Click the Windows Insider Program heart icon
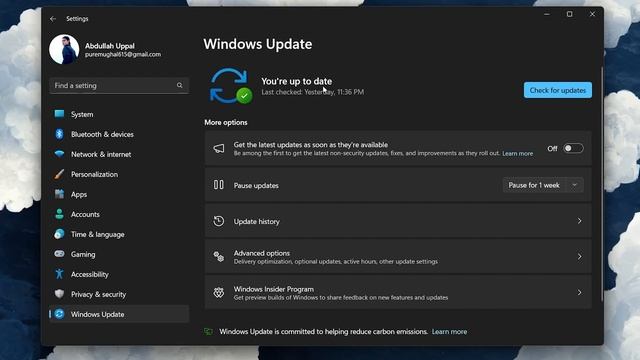 pyautogui.click(x=219, y=292)
